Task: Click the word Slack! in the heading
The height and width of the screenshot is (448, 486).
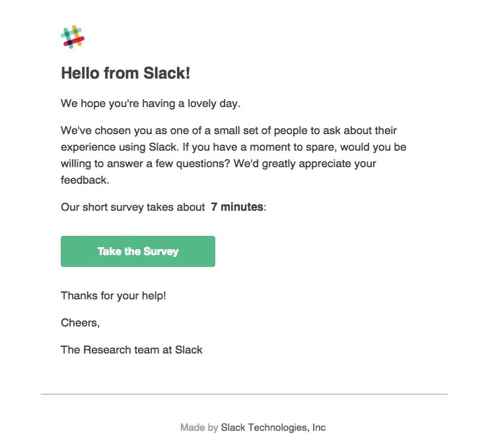Action: (167, 73)
